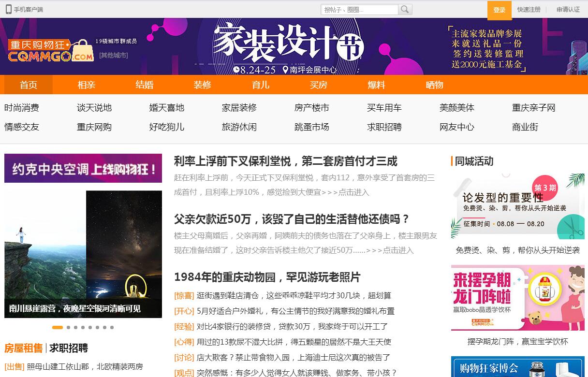The image size is (588, 377).
Task: Open the 美颜美体 forum section
Action: (457, 108)
